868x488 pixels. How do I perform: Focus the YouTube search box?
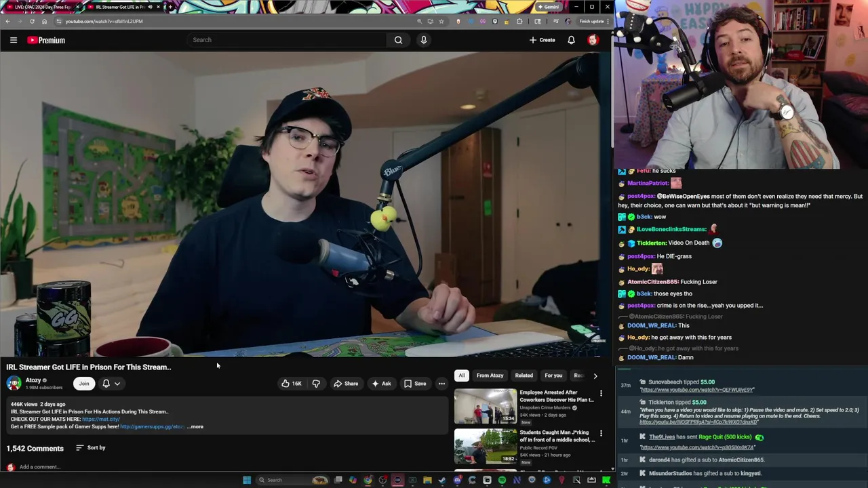pyautogui.click(x=287, y=40)
